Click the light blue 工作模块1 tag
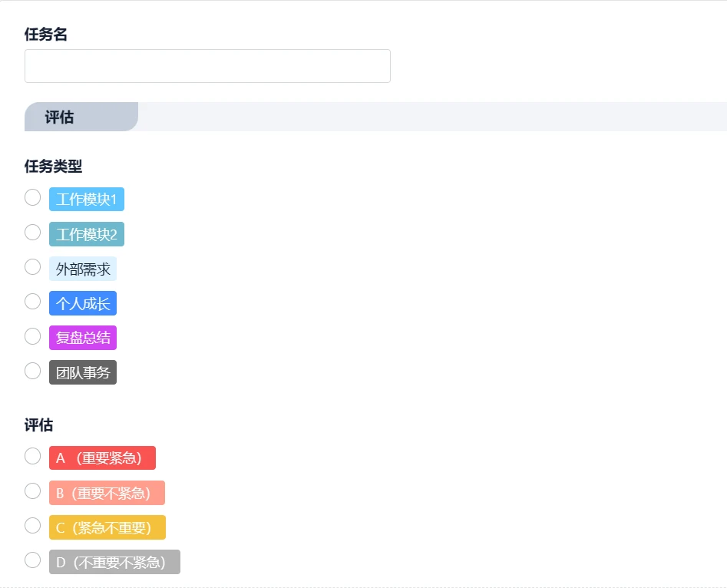727x588 pixels. click(86, 200)
